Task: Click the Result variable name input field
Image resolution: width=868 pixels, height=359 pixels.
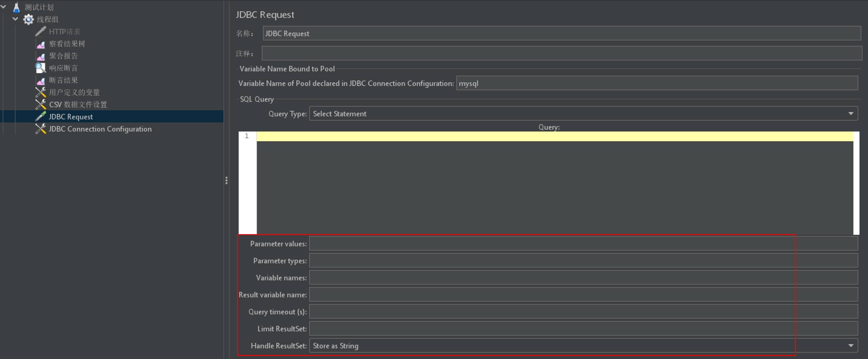Action: [584, 294]
